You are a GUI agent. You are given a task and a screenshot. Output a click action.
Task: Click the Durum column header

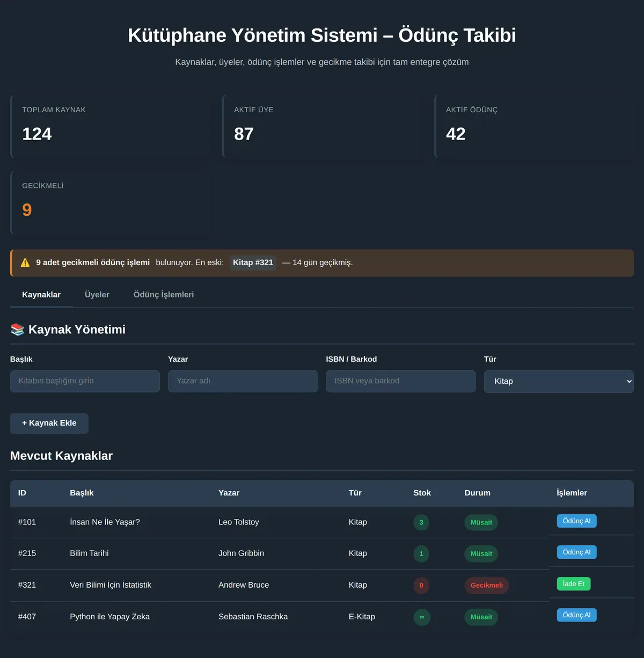pyautogui.click(x=477, y=493)
